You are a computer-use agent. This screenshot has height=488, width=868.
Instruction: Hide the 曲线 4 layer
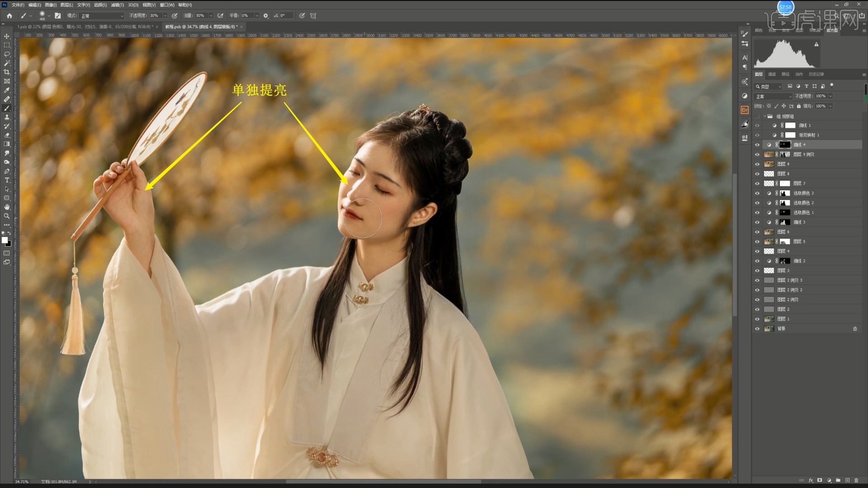(x=757, y=145)
